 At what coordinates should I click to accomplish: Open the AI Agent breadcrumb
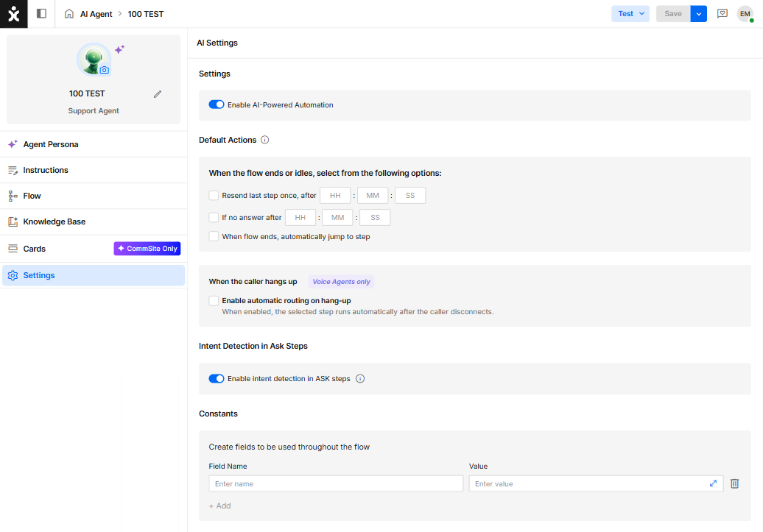(96, 14)
